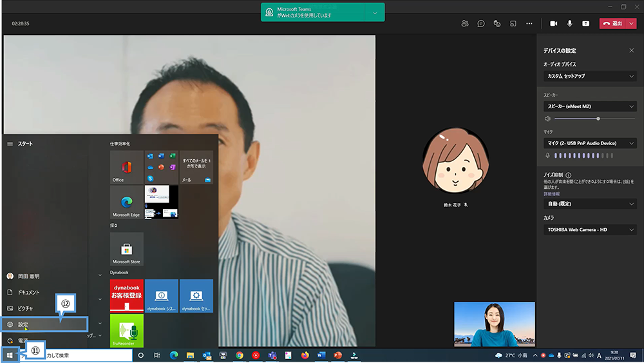Open the 詳細情報 link under ノイズ抑制

(552, 194)
